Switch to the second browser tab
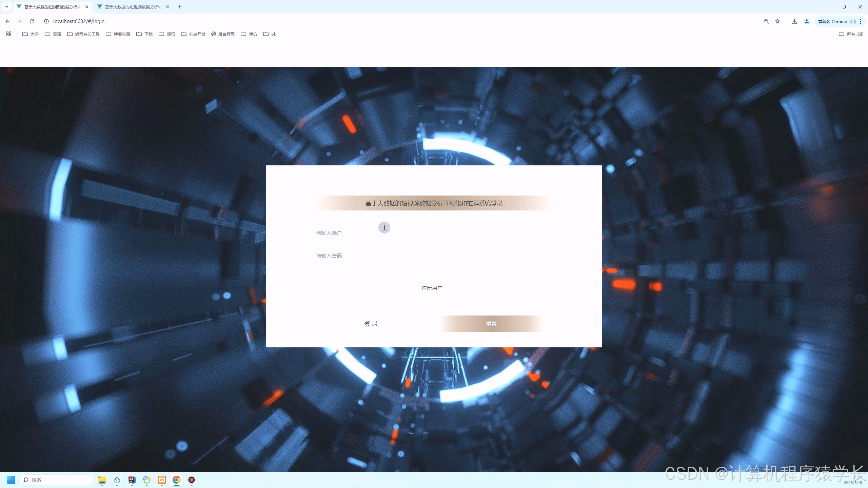Screen dimensions: 868x488 tap(132, 7)
